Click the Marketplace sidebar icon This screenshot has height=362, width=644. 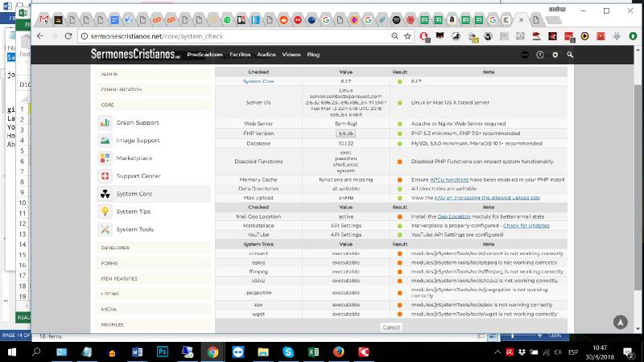point(105,158)
